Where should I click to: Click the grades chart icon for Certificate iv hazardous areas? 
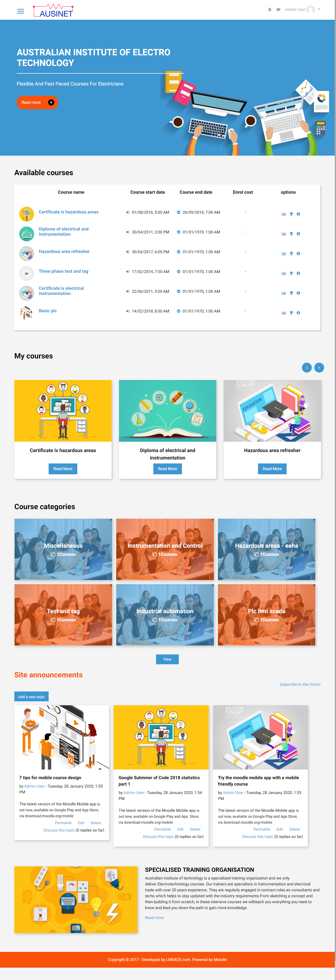pos(284,214)
